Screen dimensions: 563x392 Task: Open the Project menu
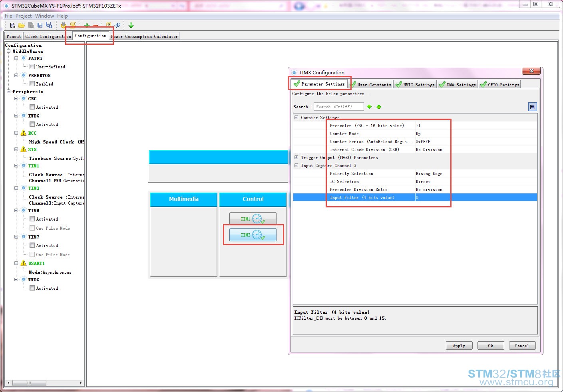tap(24, 16)
